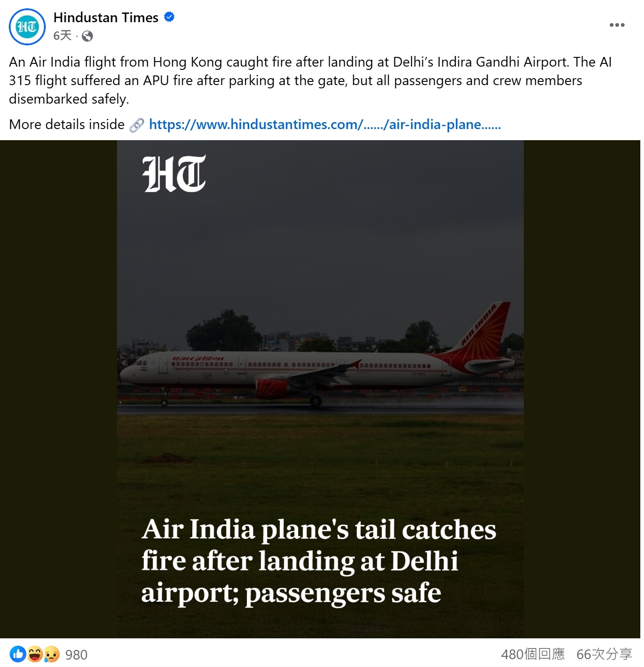The width and height of the screenshot is (644, 667).
Task: Click the More details inside text
Action: [67, 124]
